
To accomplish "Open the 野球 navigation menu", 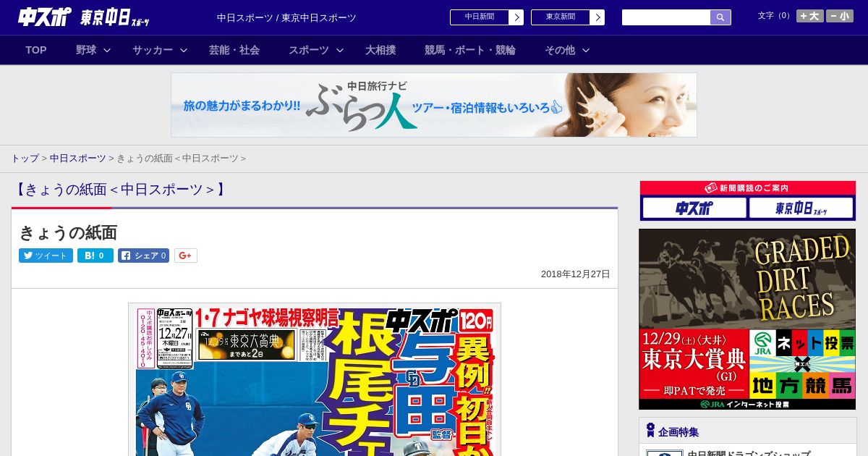I will (x=86, y=50).
